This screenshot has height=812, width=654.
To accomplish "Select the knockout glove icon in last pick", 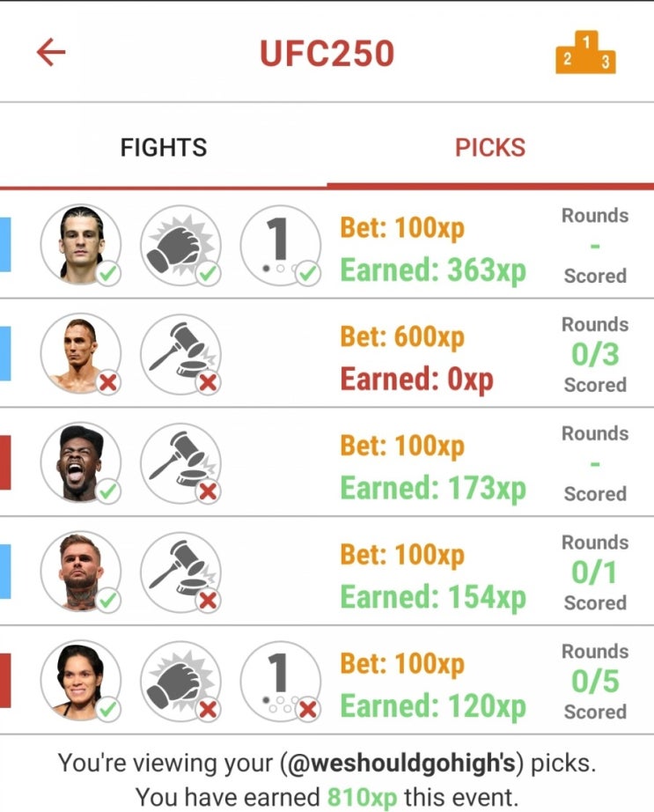I will [181, 682].
